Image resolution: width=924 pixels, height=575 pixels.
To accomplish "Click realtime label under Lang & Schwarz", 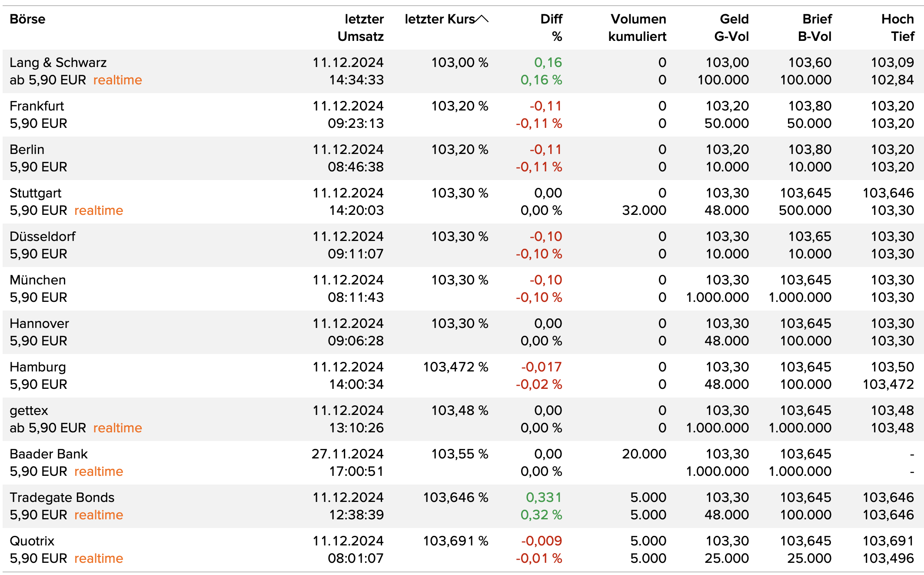I will [x=117, y=80].
